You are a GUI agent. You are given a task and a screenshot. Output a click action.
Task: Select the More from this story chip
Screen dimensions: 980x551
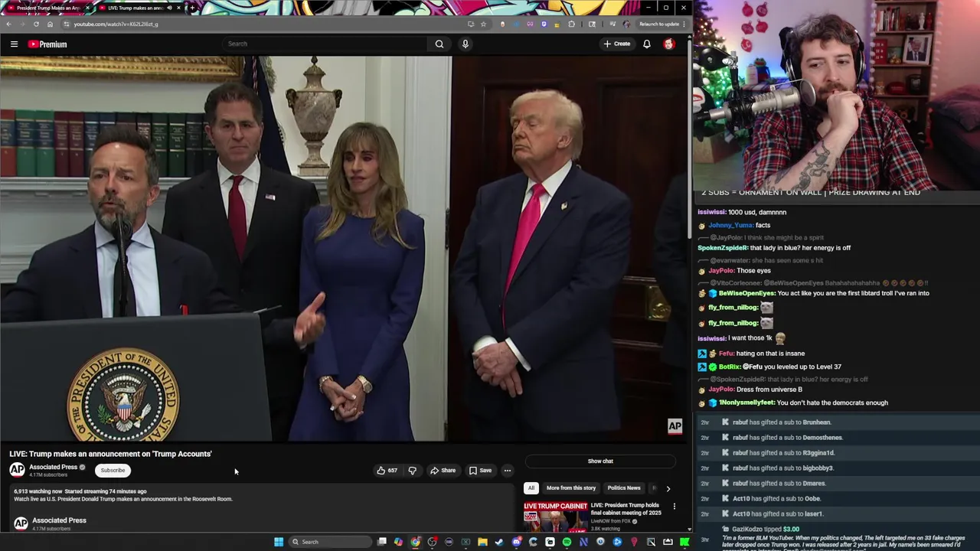click(571, 488)
